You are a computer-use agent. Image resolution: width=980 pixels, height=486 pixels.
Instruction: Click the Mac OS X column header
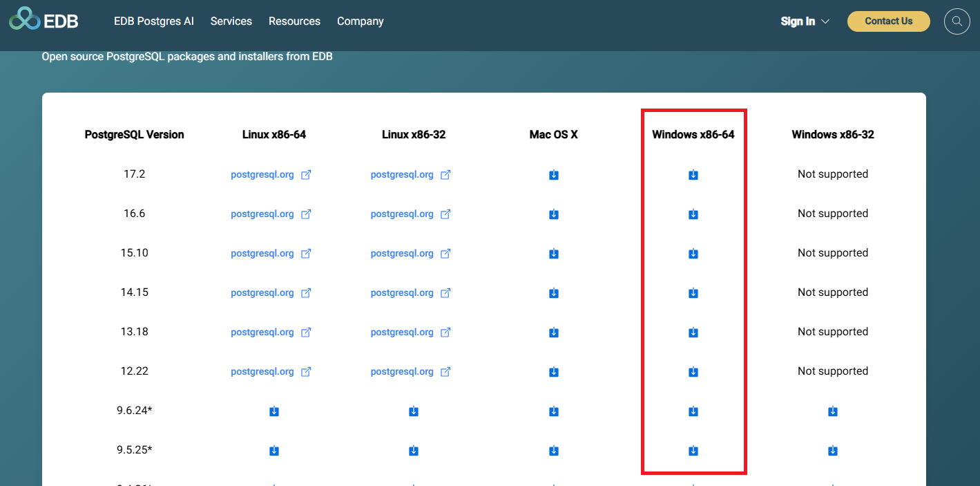(x=554, y=135)
